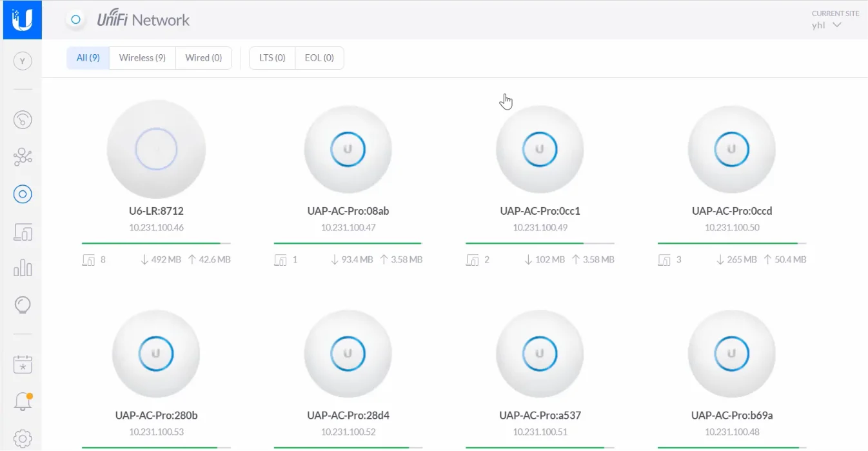Open the UAP-AC-Pro:0cc1 device image
The width and height of the screenshot is (868, 451).
pos(540,149)
